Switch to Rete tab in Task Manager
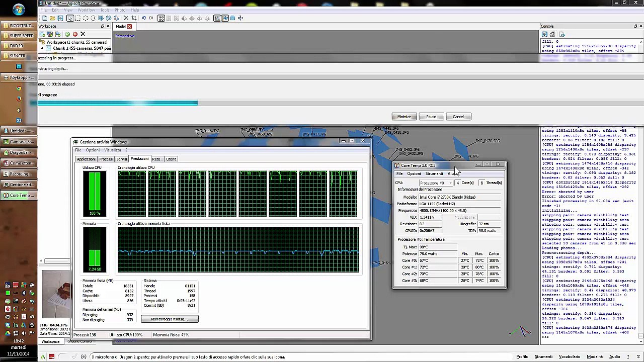 pos(156,159)
